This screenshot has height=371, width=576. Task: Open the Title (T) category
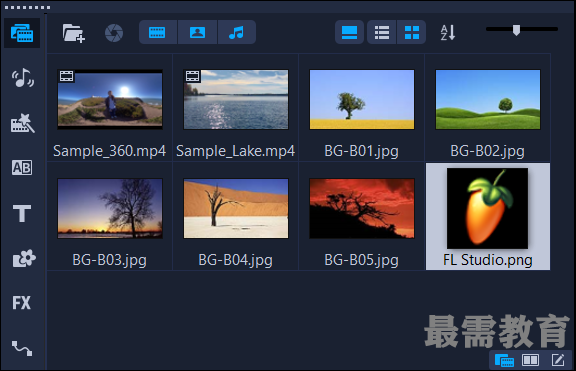[x=22, y=213]
